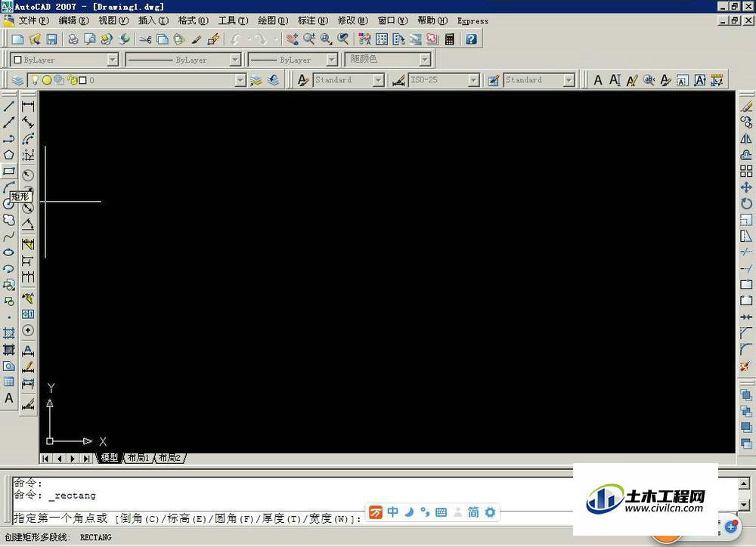Open the Layer Properties Manager

coord(18,80)
